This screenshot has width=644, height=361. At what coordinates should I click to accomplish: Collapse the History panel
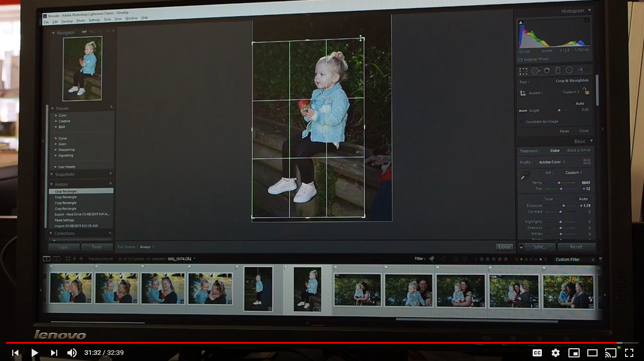pyautogui.click(x=52, y=184)
